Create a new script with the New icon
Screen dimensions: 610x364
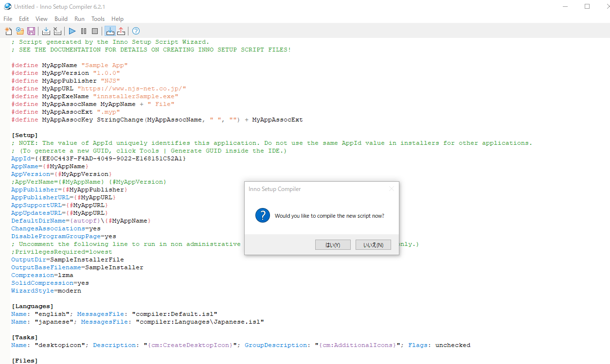click(8, 31)
